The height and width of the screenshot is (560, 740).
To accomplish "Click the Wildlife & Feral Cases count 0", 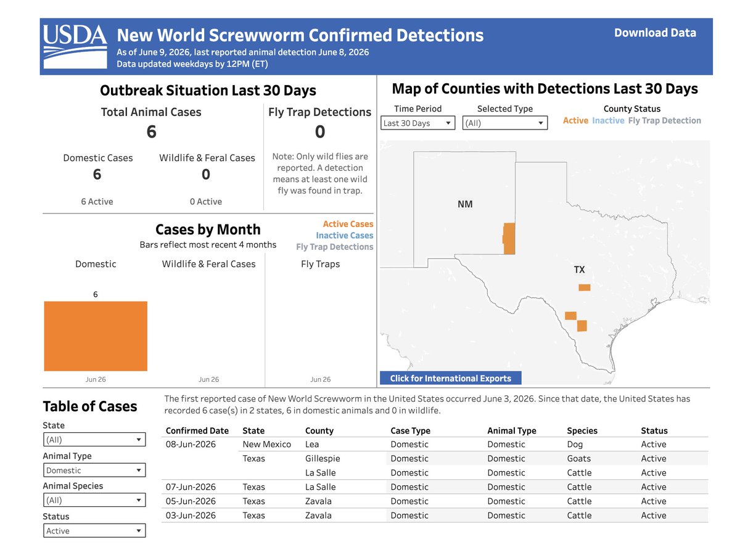I will click(206, 175).
